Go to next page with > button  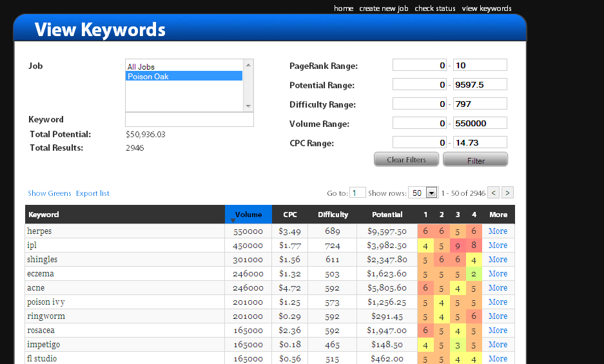pos(508,193)
